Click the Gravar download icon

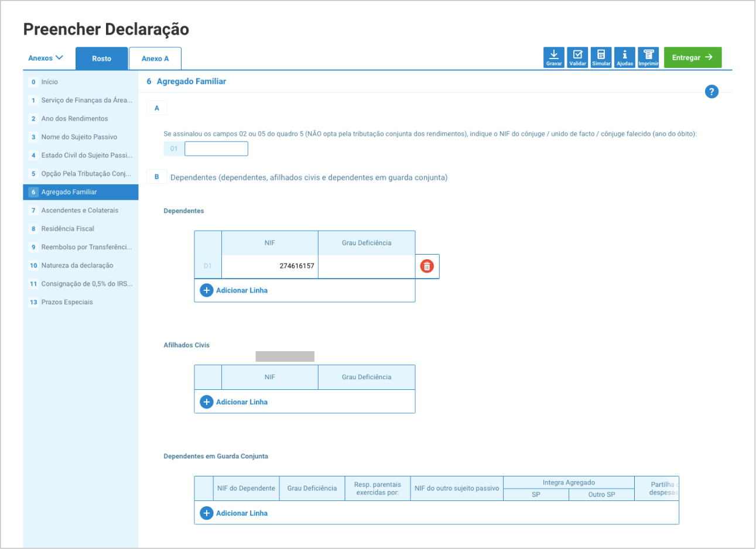point(553,57)
